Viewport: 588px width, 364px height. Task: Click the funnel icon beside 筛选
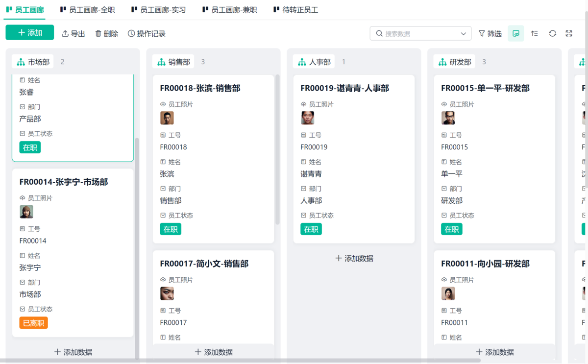point(482,33)
